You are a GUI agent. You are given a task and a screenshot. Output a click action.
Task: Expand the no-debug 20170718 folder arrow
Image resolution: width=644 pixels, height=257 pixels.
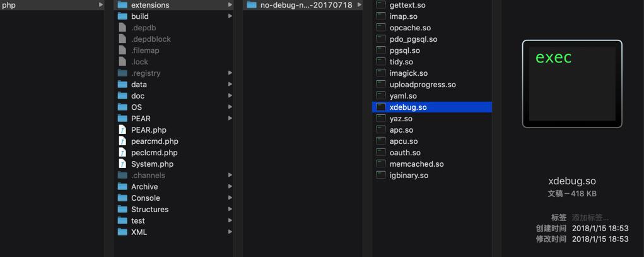click(x=360, y=5)
